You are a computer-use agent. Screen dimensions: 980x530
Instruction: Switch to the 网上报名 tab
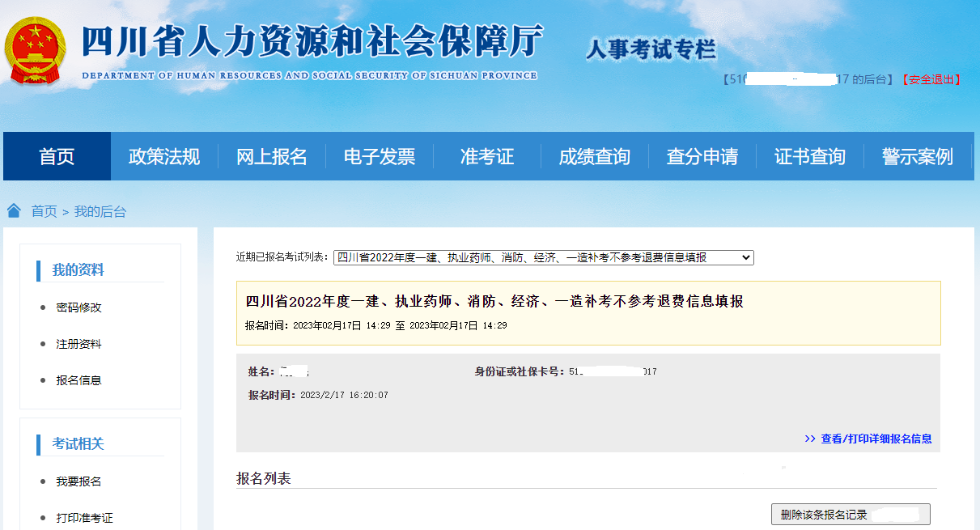click(272, 156)
